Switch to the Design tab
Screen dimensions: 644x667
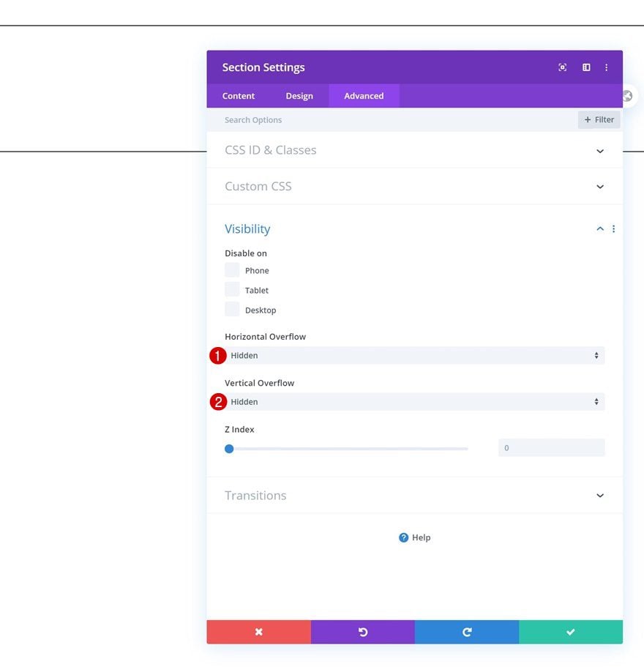[299, 96]
